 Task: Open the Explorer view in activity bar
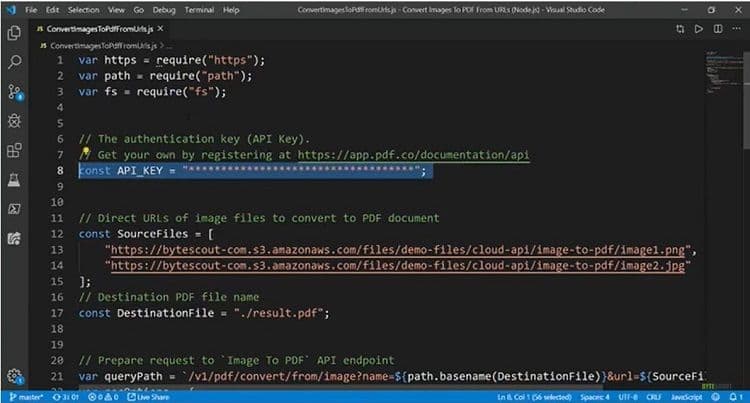coord(14,32)
